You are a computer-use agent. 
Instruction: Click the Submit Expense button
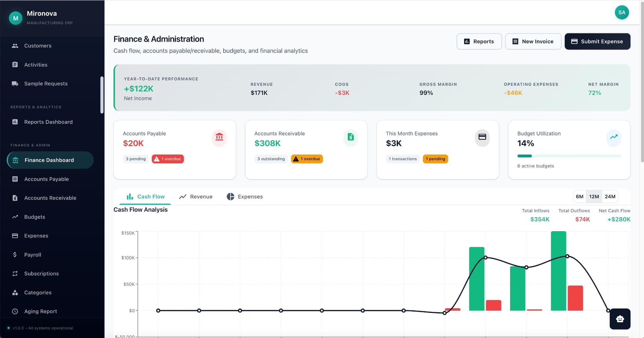pyautogui.click(x=597, y=41)
